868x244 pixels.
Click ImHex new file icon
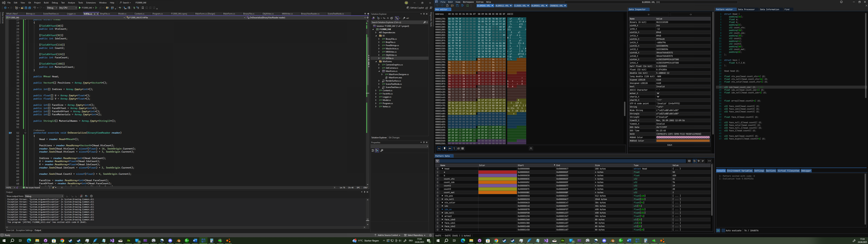coord(447,6)
